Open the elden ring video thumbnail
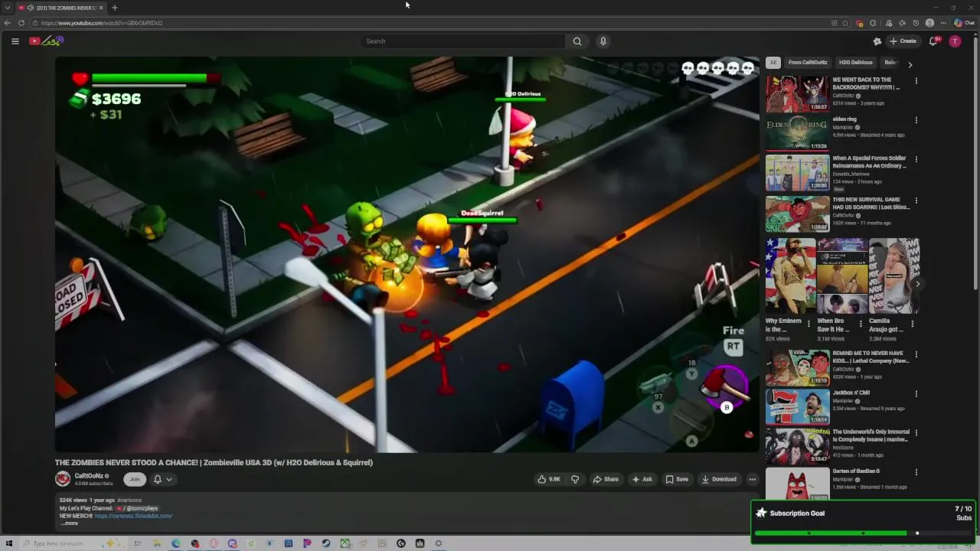The height and width of the screenshot is (551, 980). tap(797, 133)
